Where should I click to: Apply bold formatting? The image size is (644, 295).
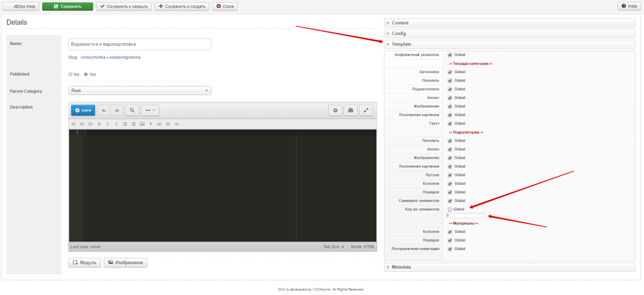tap(99, 124)
